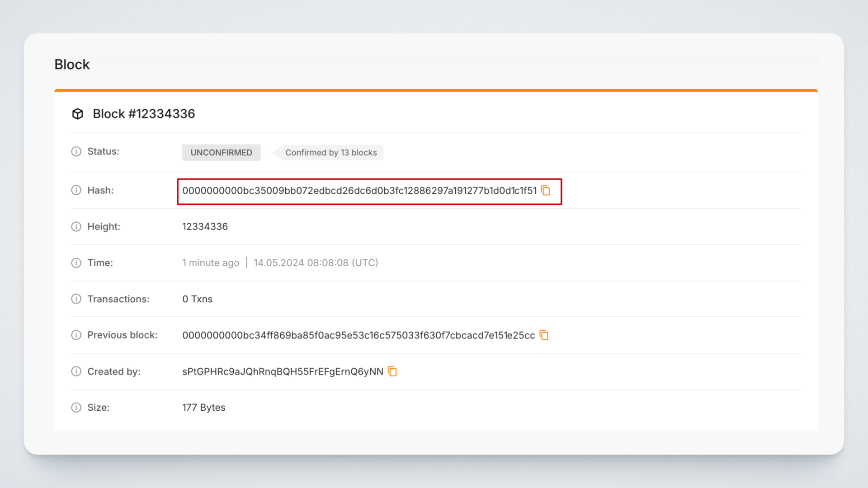Viewport: 868px width, 488px height.
Task: Copy the Created by address
Action: point(392,371)
